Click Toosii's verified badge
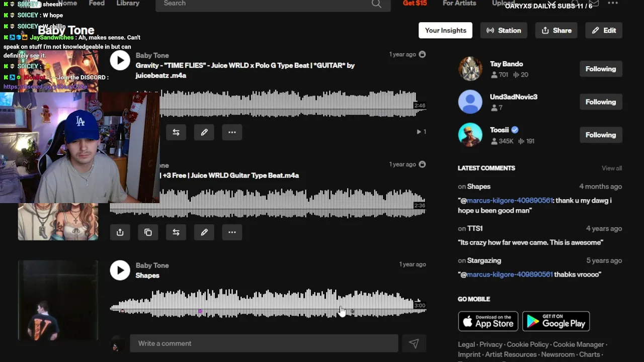This screenshot has width=644, height=362. [515, 130]
